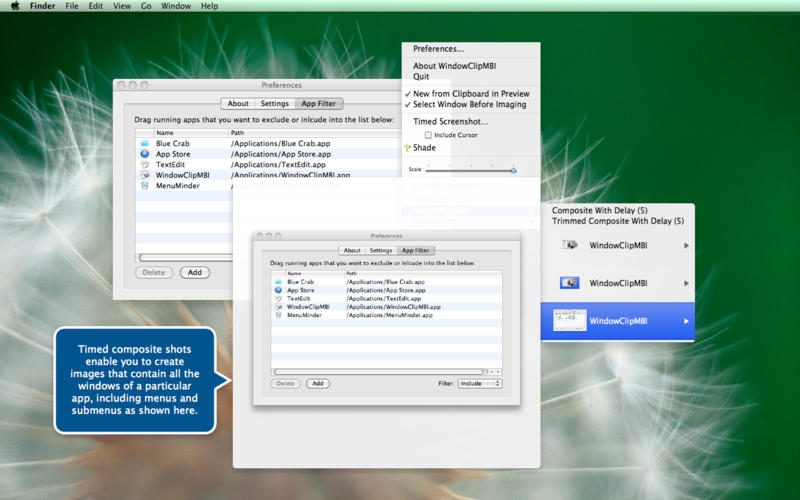Image resolution: width=800 pixels, height=500 pixels.
Task: Open the Apple menu
Action: [15, 6]
